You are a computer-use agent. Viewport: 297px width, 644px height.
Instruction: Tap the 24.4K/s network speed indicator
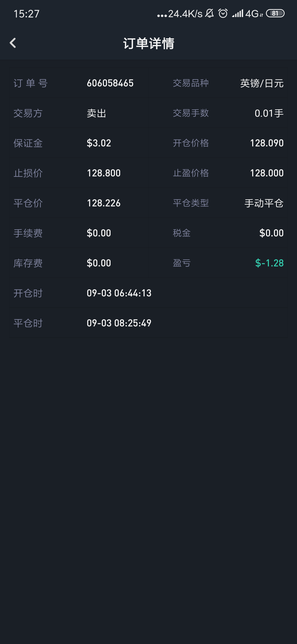tap(185, 14)
